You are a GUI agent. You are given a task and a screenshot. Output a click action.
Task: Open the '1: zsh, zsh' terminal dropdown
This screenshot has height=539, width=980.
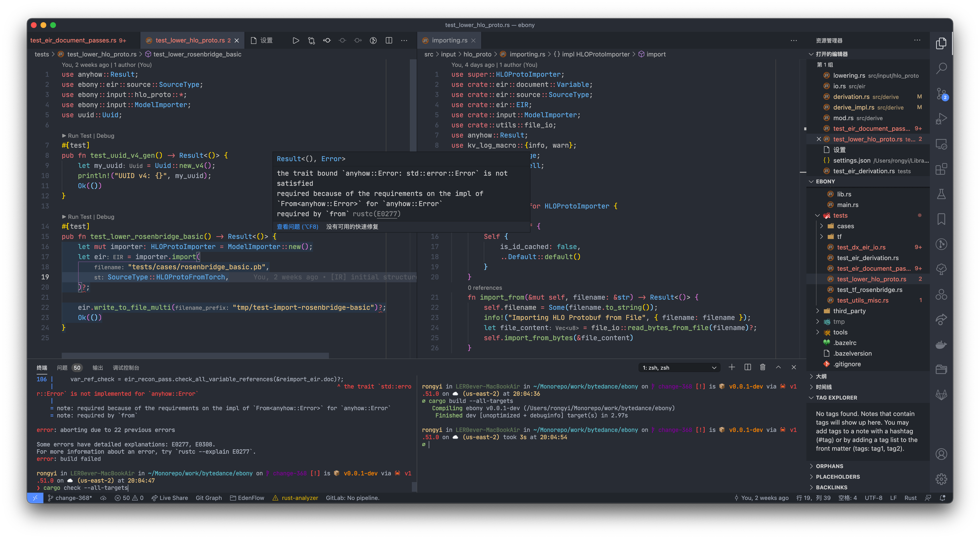679,367
